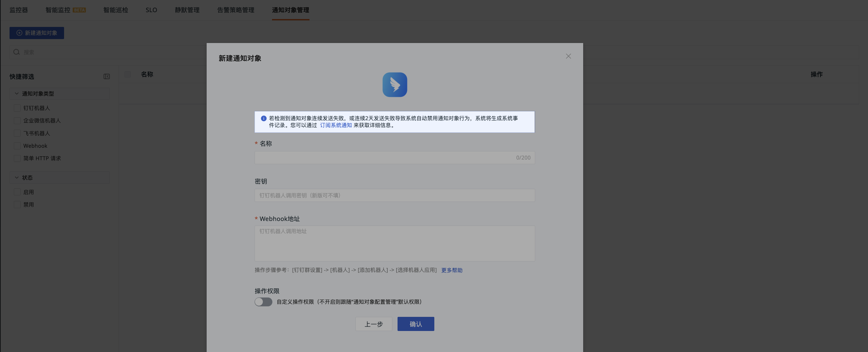Check the Webhook filter checkbox
Image resolution: width=868 pixels, height=352 pixels.
(17, 145)
